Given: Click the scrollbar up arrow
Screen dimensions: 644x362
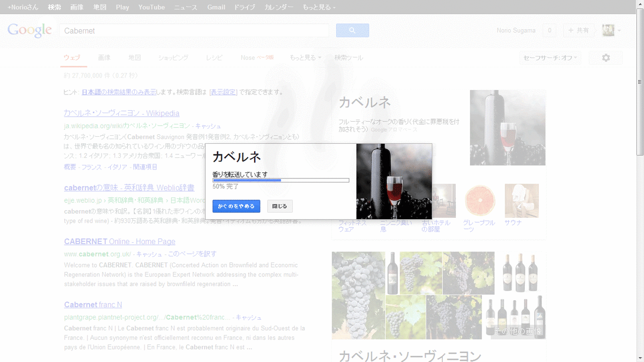Looking at the screenshot, I should pos(640,4).
